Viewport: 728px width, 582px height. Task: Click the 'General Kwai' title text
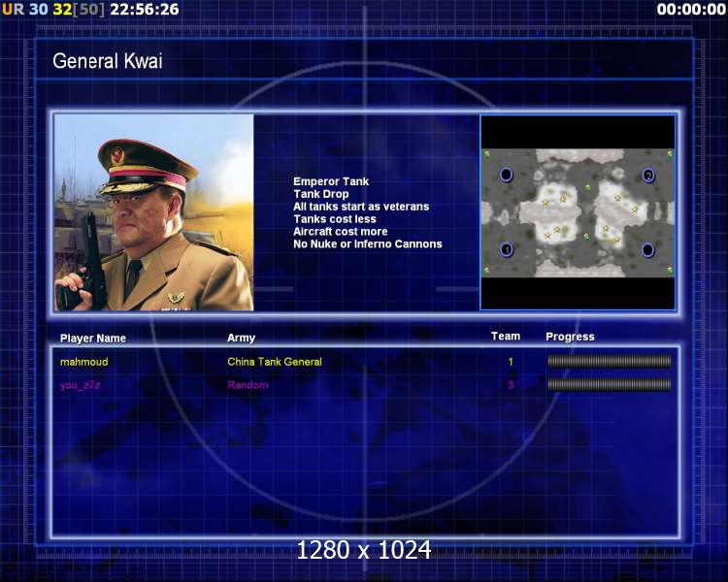coord(108,61)
